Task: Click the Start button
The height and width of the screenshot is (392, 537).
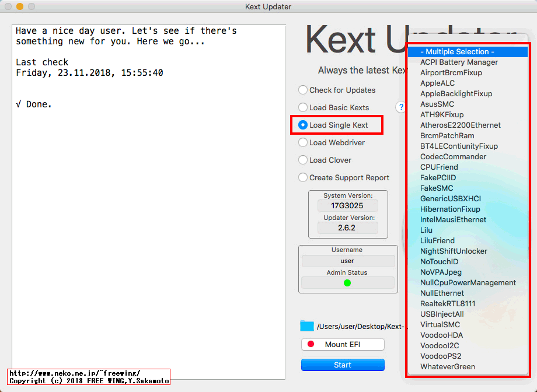Action: [x=343, y=365]
